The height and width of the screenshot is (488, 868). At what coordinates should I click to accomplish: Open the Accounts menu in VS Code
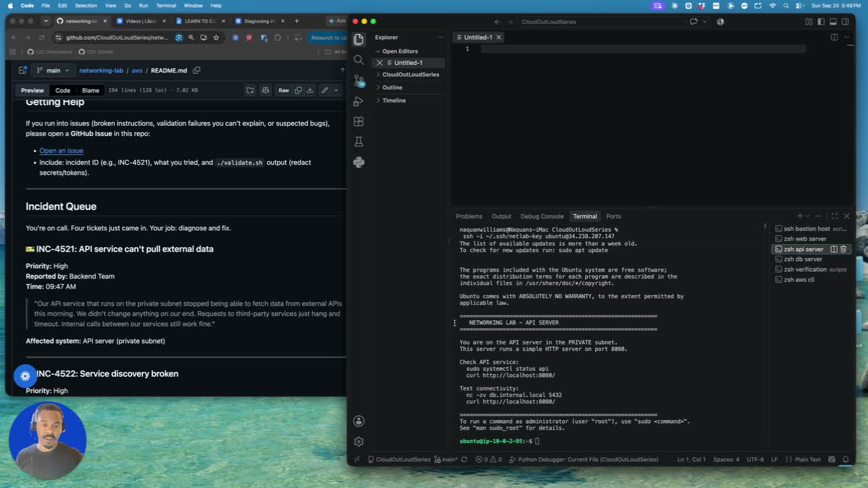click(359, 421)
